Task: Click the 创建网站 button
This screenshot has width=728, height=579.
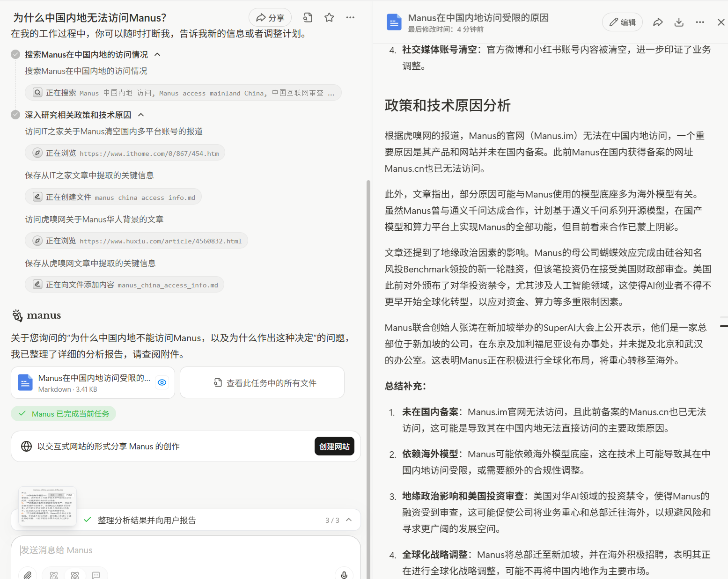Action: click(x=334, y=447)
